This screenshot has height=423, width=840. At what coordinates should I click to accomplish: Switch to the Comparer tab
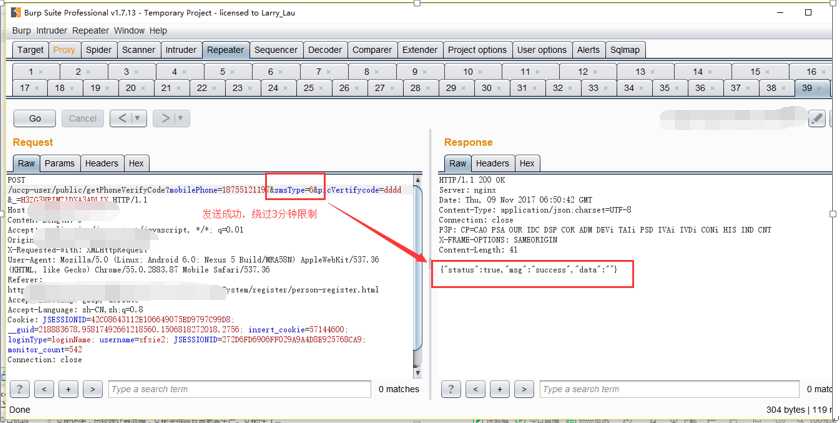[372, 50]
